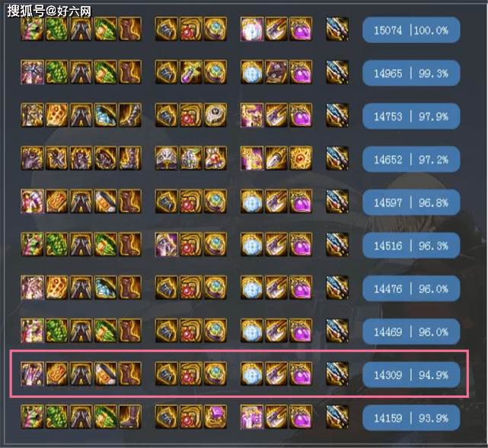Select the purple bottle necklace icon in second row

click(191, 72)
